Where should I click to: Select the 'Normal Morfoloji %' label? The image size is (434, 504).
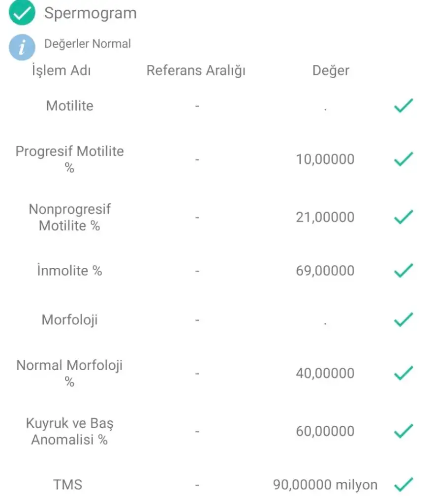pos(69,373)
